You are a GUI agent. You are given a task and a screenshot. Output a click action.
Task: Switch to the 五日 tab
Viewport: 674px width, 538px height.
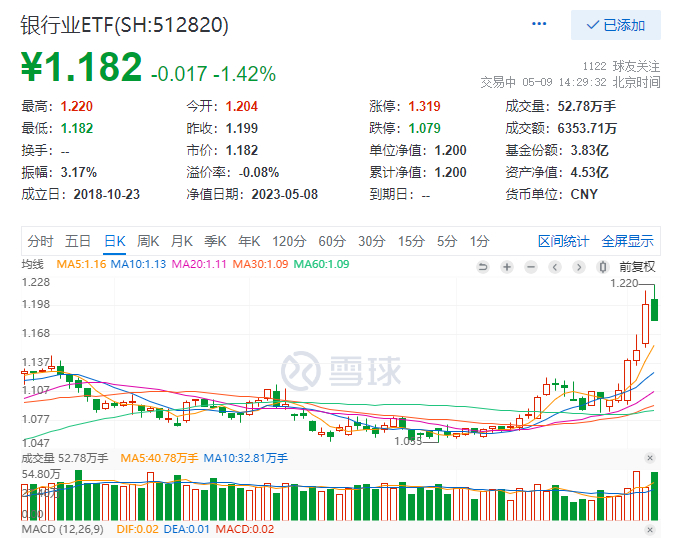tap(78, 241)
